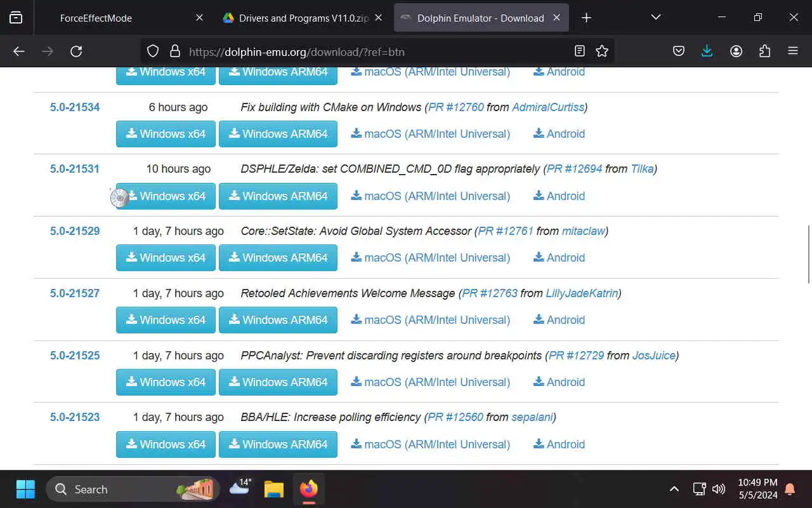The image size is (812, 508).
Task: Download macOS build for 5.0-21523
Action: tap(431, 444)
